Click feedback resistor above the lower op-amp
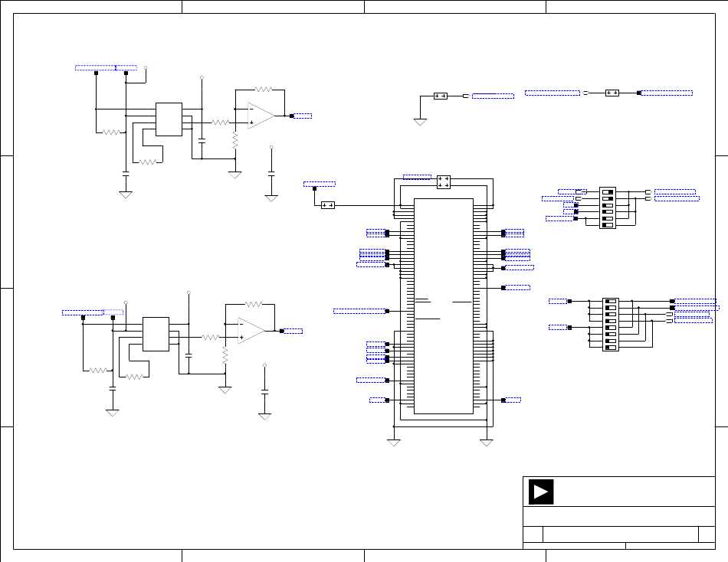 [252, 304]
